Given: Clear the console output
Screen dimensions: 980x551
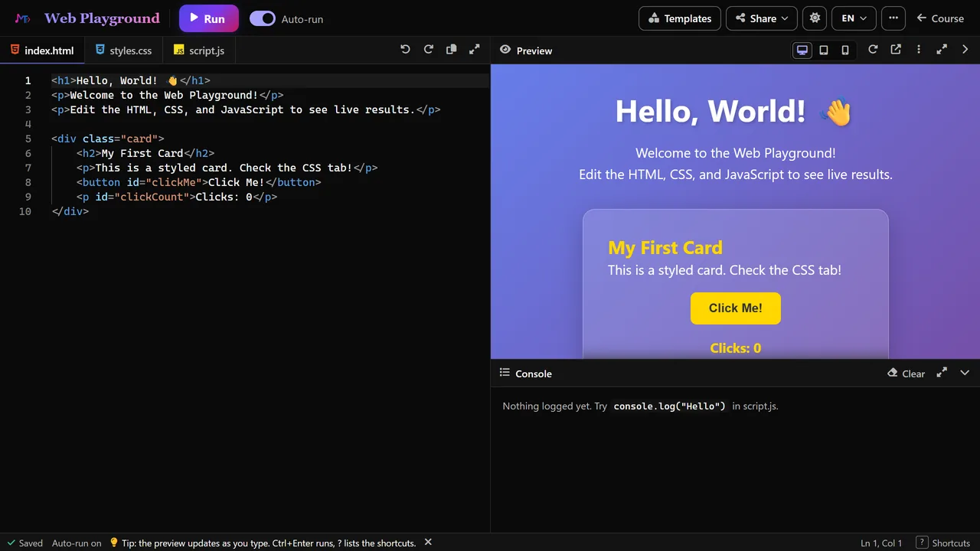Looking at the screenshot, I should pyautogui.click(x=906, y=373).
